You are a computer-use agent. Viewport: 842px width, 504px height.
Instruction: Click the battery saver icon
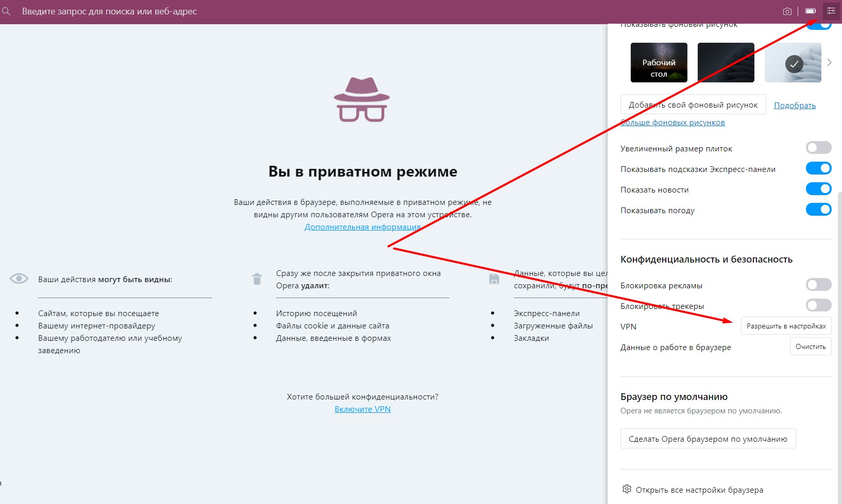click(x=811, y=11)
